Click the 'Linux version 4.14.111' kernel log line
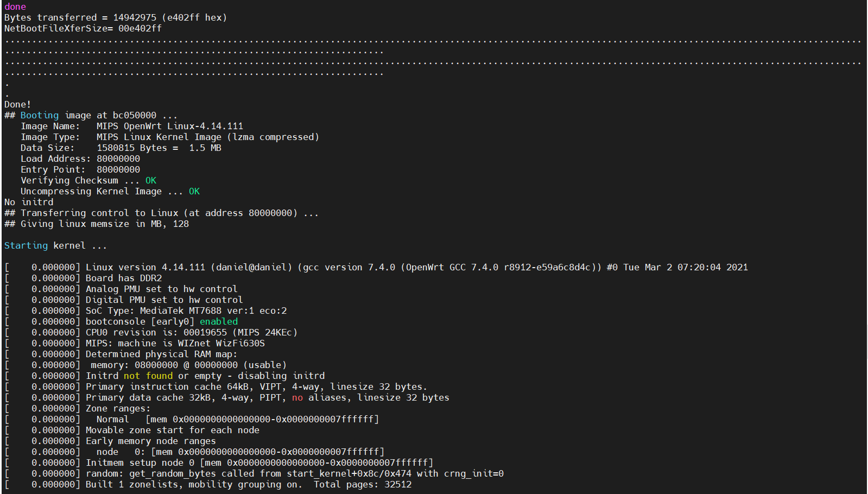 click(376, 267)
